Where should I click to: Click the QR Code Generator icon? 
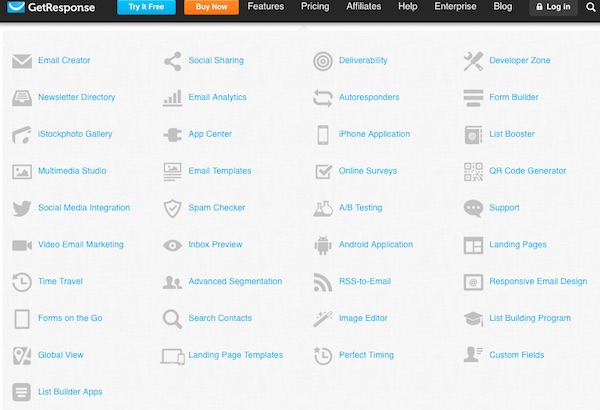[x=473, y=172]
